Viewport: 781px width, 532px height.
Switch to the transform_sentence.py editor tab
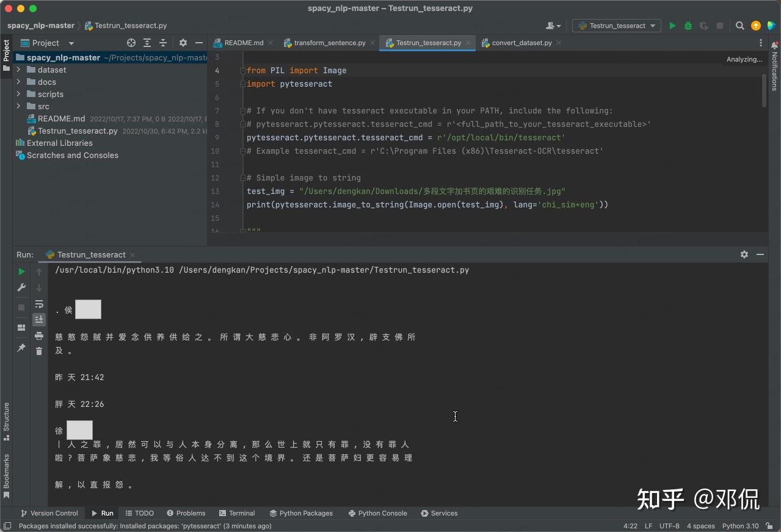point(329,43)
